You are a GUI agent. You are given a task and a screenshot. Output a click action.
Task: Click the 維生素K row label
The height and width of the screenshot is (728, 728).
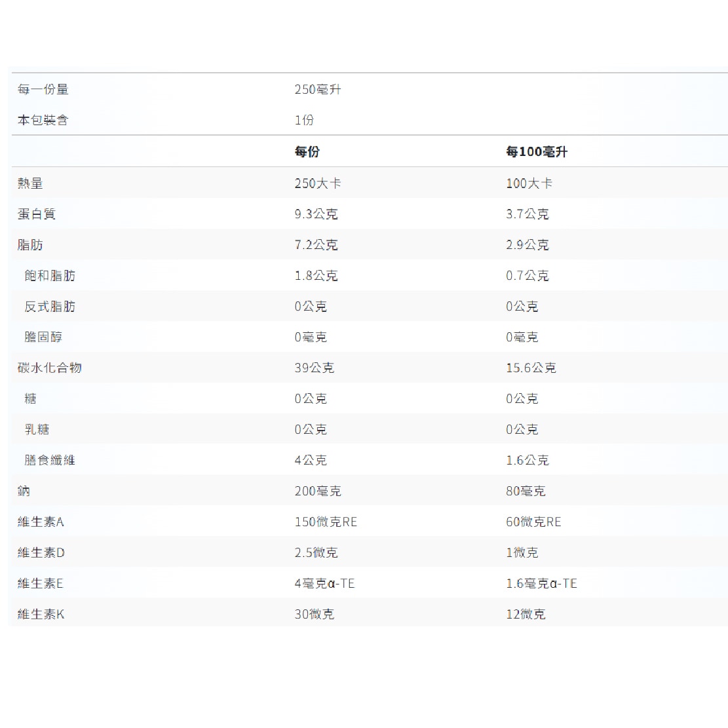point(41,615)
